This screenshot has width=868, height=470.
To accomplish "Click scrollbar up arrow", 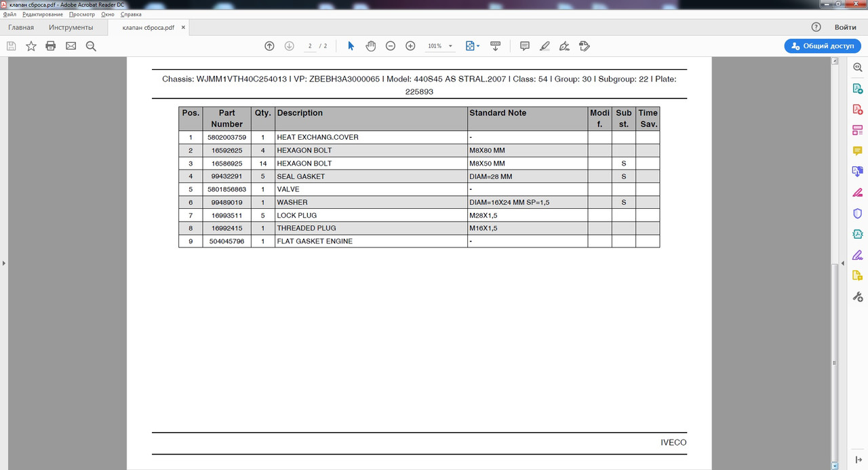I will pyautogui.click(x=835, y=61).
